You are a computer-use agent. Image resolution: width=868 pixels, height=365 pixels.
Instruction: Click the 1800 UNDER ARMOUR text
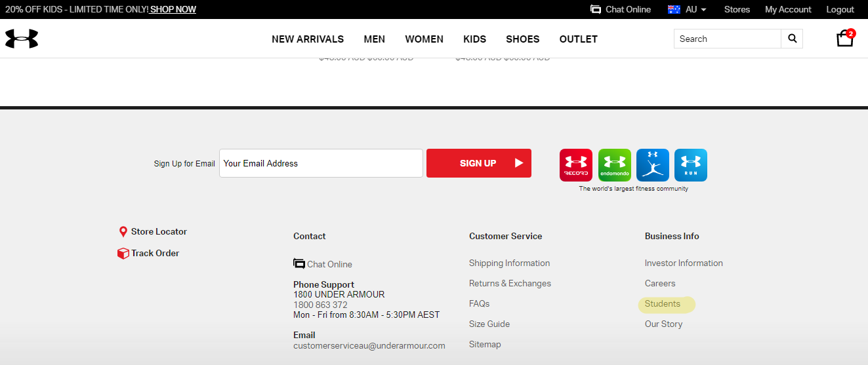(x=339, y=294)
